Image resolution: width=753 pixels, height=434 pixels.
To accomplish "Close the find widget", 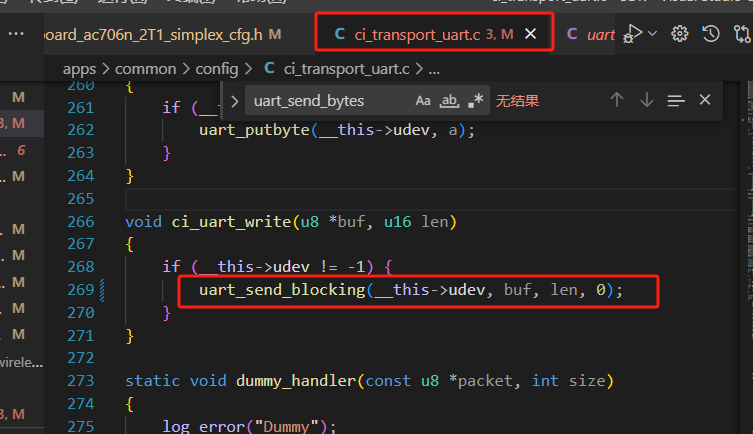I will pyautogui.click(x=704, y=100).
